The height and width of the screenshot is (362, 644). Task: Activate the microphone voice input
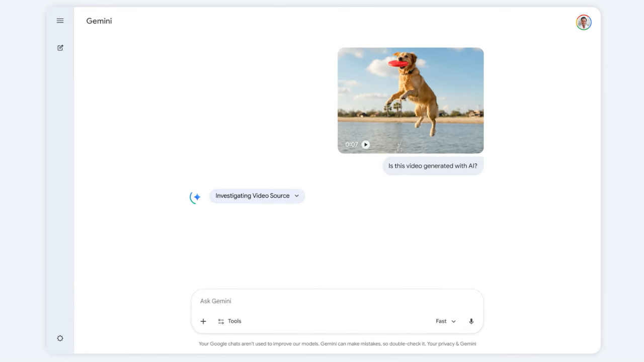click(471, 321)
